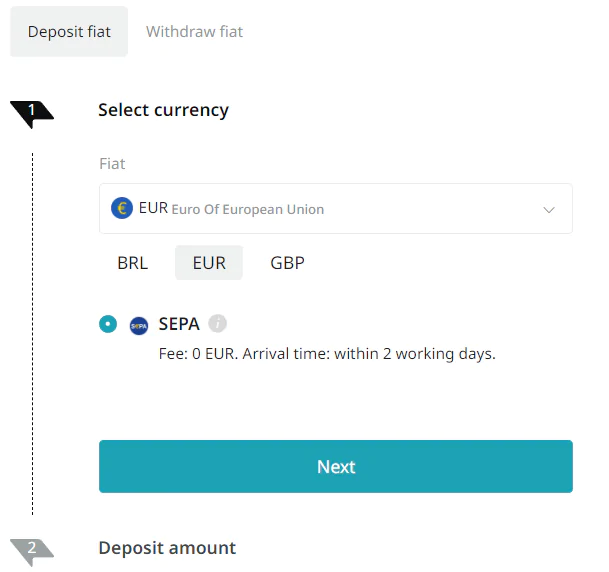Click the step 1 flag marker

tap(32, 114)
